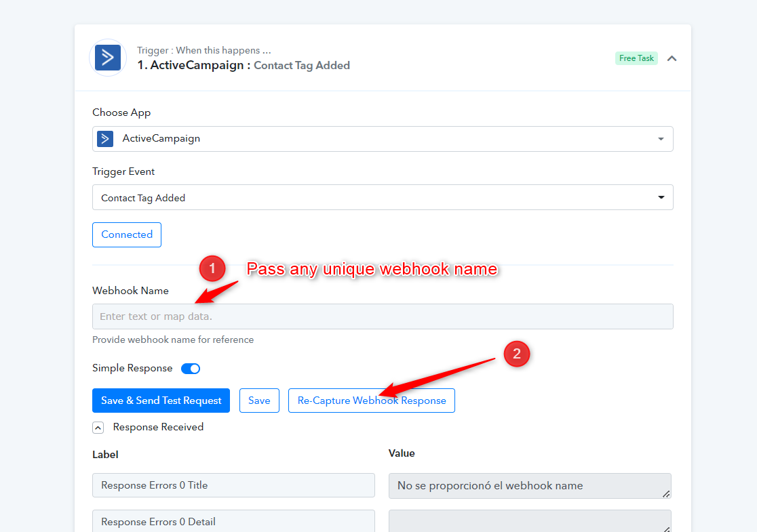Toggle the Simple Response switch
Screen dimensions: 757x532
tap(191, 369)
